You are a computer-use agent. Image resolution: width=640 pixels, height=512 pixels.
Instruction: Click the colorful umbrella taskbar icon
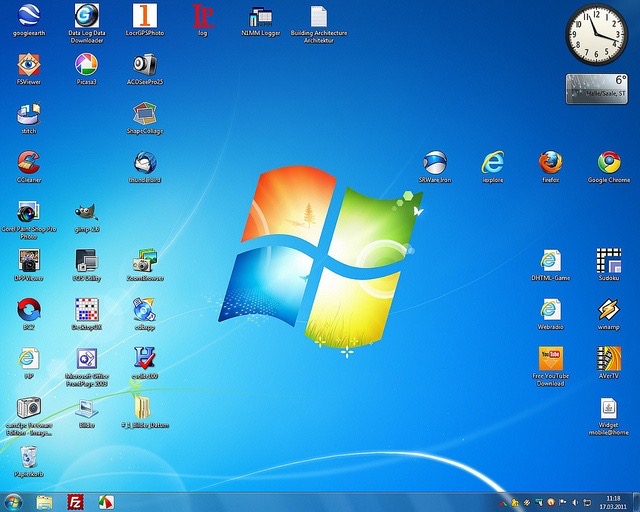[107, 503]
